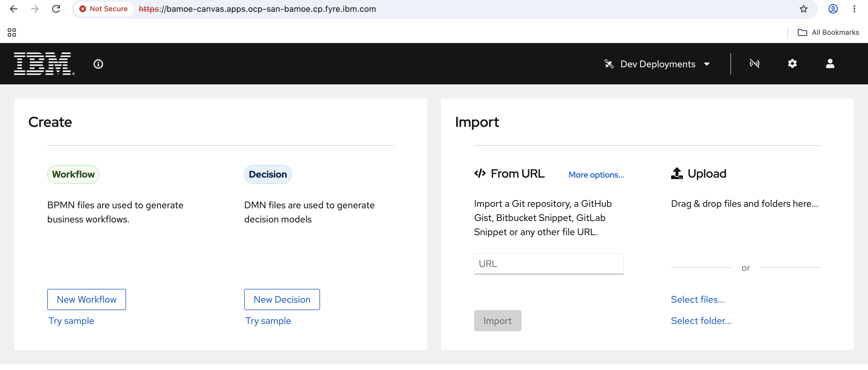
Task: Open settings via the gear icon
Action: 792,63
